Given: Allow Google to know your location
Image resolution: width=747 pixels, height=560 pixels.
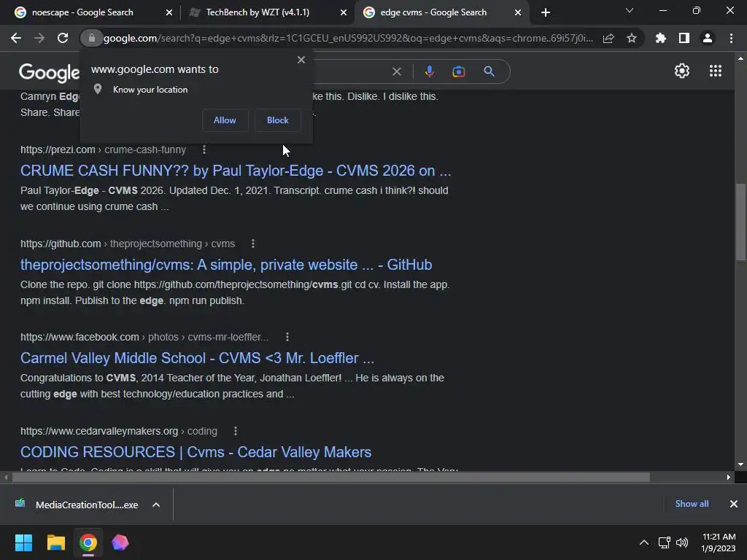Looking at the screenshot, I should tap(225, 120).
